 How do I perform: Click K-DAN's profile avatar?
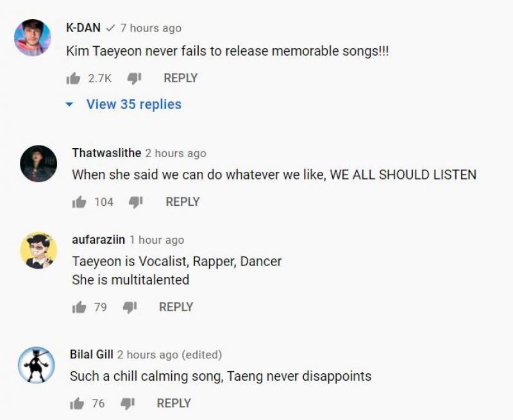point(33,37)
